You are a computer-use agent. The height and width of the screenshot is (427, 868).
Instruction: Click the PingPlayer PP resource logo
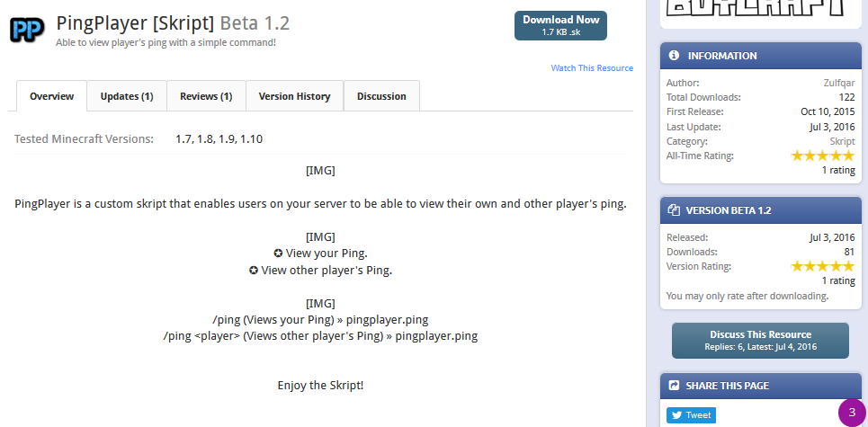[27, 30]
